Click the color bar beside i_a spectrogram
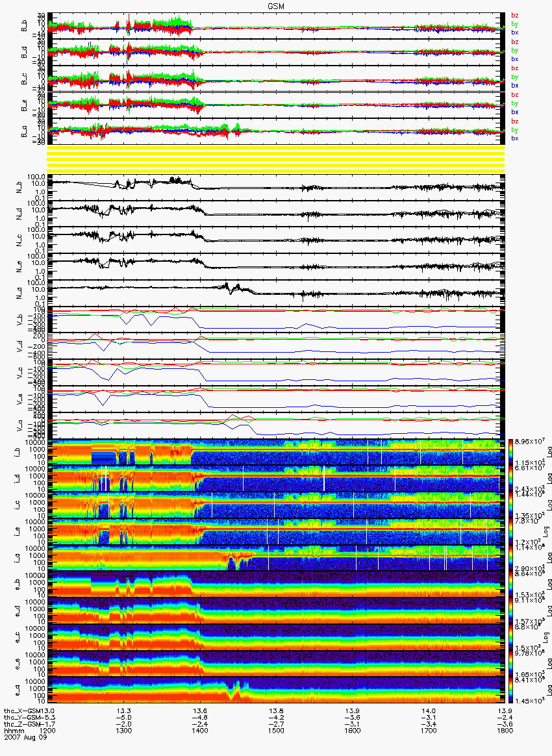This screenshot has height=756, width=552. tap(510, 558)
